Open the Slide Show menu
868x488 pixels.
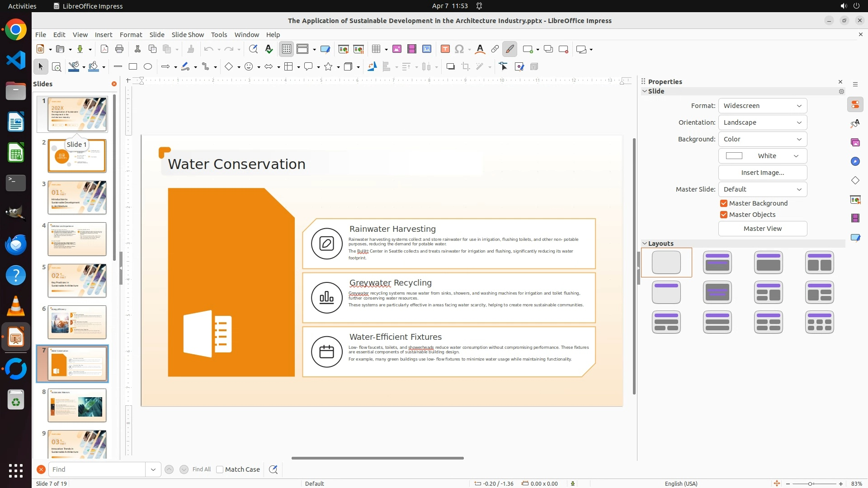[188, 35]
